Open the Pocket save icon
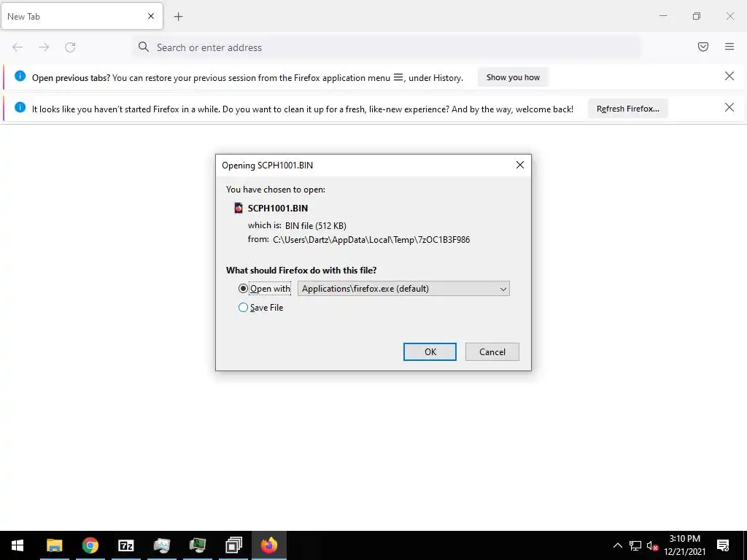The image size is (747, 560). coord(703,47)
